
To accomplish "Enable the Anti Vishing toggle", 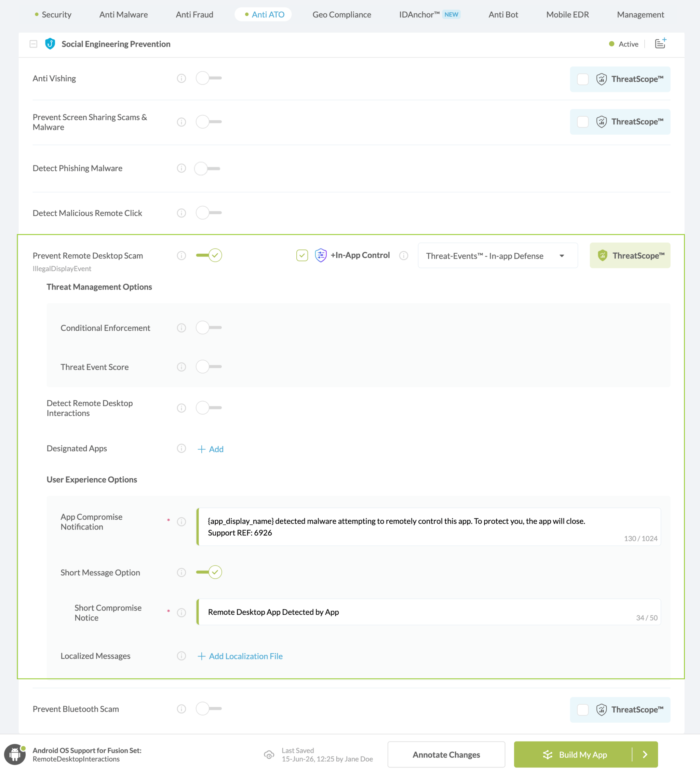I will point(208,78).
